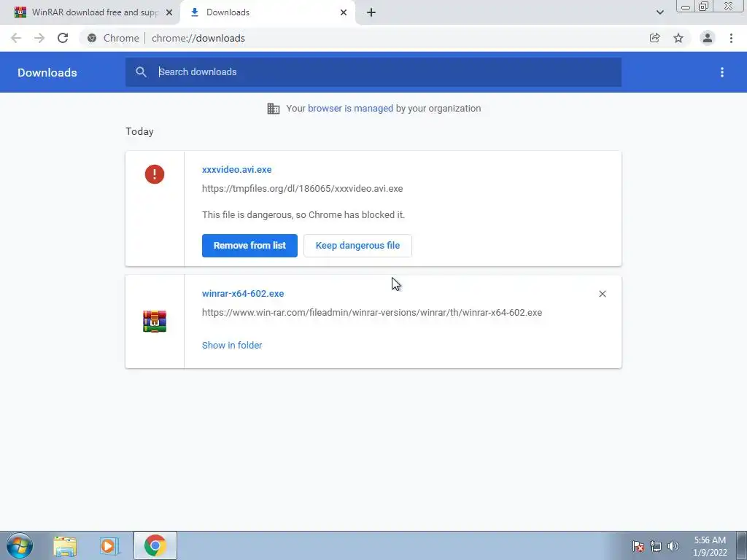Click the tmpfiles.org source URL text

coord(303,189)
